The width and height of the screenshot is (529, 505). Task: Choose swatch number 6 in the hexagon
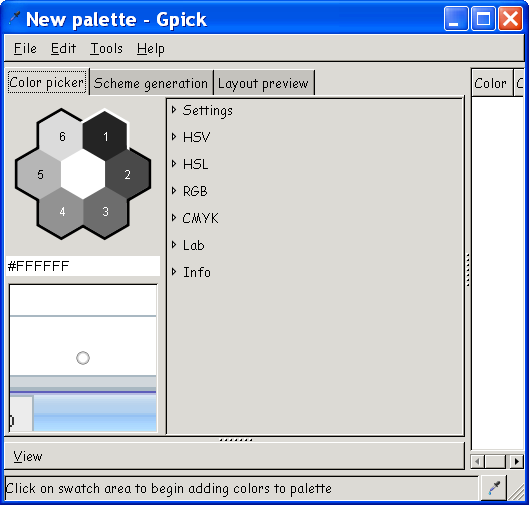click(x=62, y=136)
